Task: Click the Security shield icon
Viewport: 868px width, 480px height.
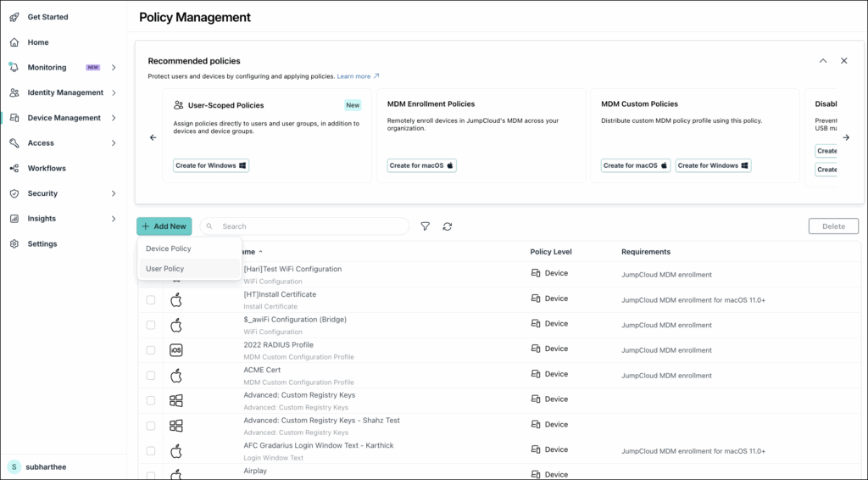Action: tap(14, 193)
